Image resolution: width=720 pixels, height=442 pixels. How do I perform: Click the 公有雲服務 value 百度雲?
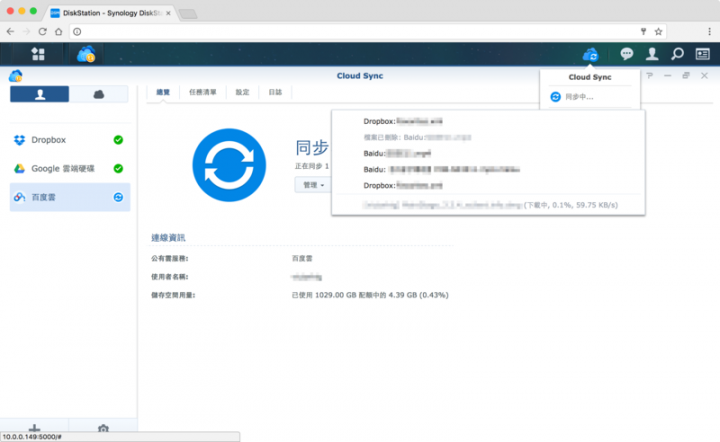(302, 258)
